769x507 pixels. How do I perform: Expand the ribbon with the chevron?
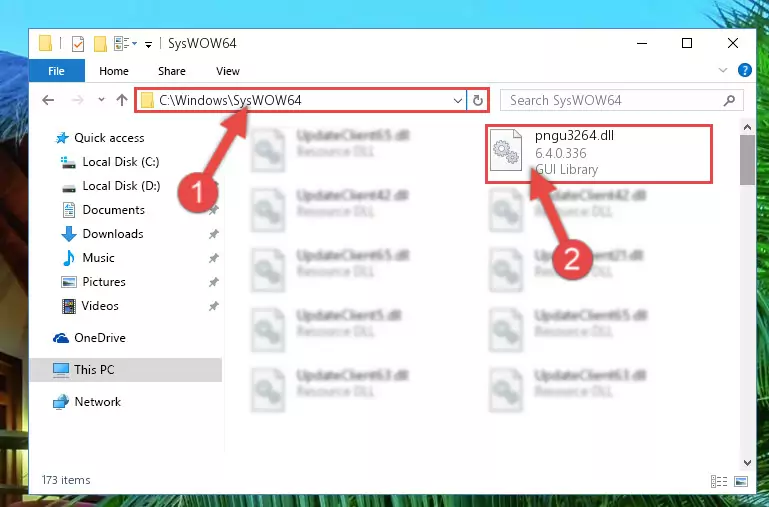(x=722, y=71)
